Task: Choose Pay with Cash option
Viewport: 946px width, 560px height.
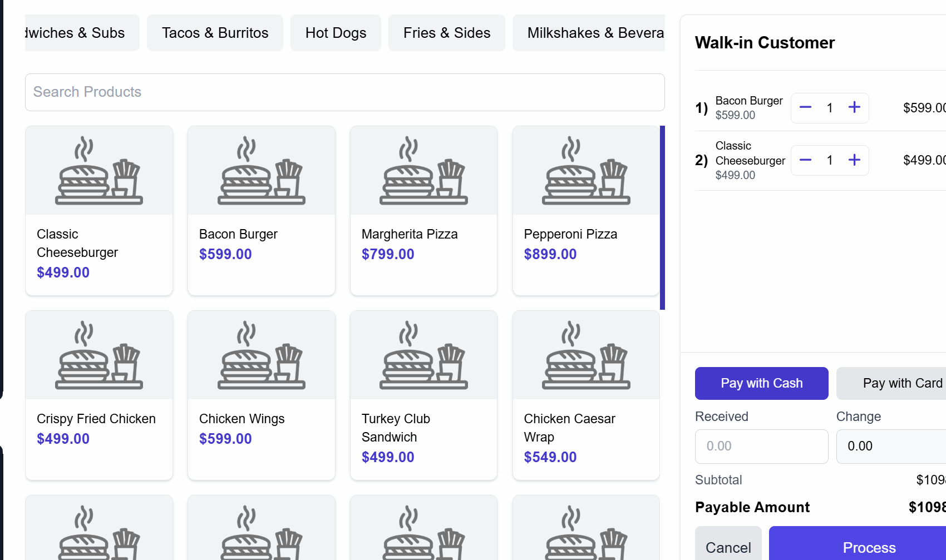Action: (761, 383)
